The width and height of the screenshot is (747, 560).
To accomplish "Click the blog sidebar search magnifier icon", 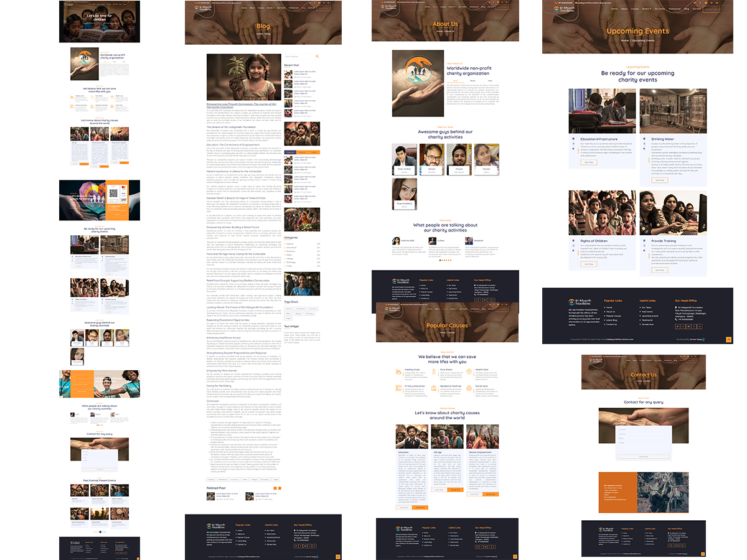I will pyautogui.click(x=317, y=57).
